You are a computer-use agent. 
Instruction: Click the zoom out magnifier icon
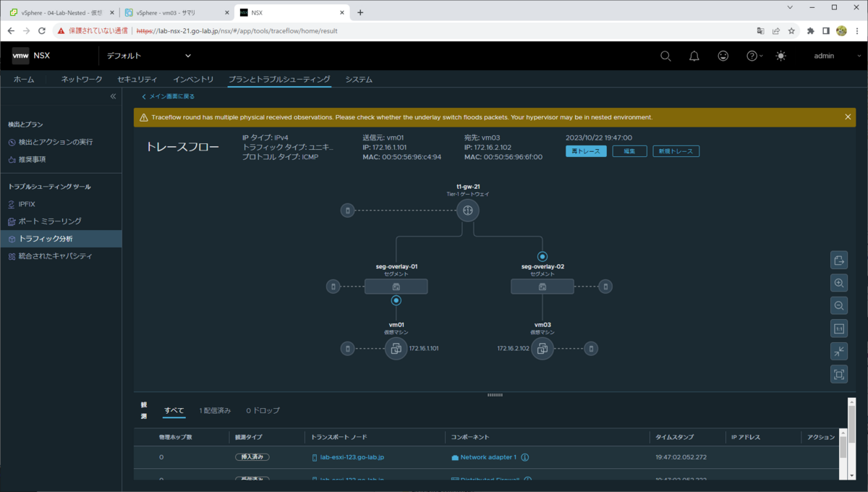coord(839,306)
